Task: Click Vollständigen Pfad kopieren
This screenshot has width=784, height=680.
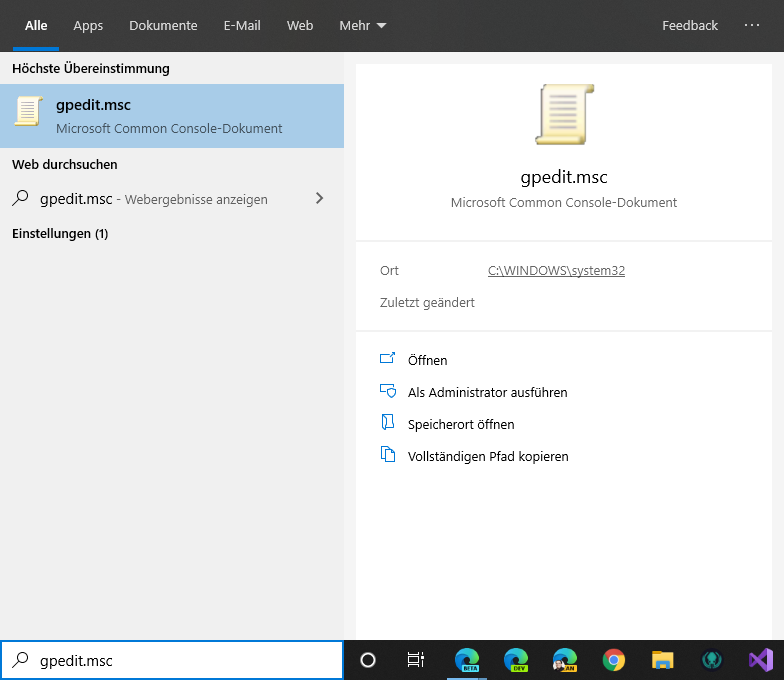Action: pos(487,456)
